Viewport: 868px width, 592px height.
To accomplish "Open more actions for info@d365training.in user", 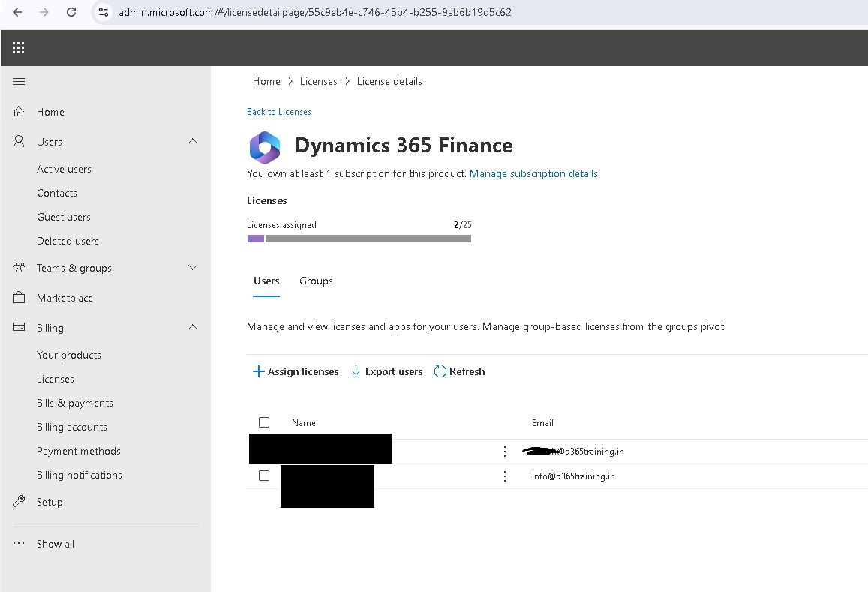I will [x=505, y=476].
